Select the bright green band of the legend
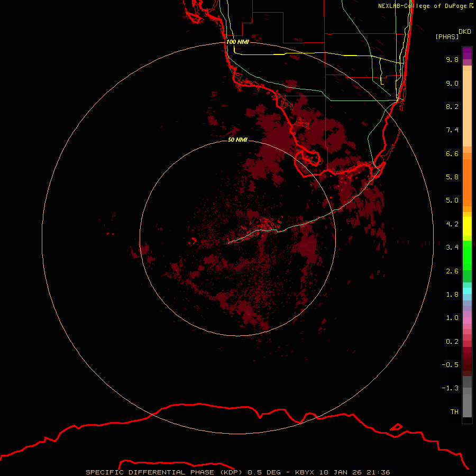Screen dimensions: 476x476 click(x=467, y=255)
